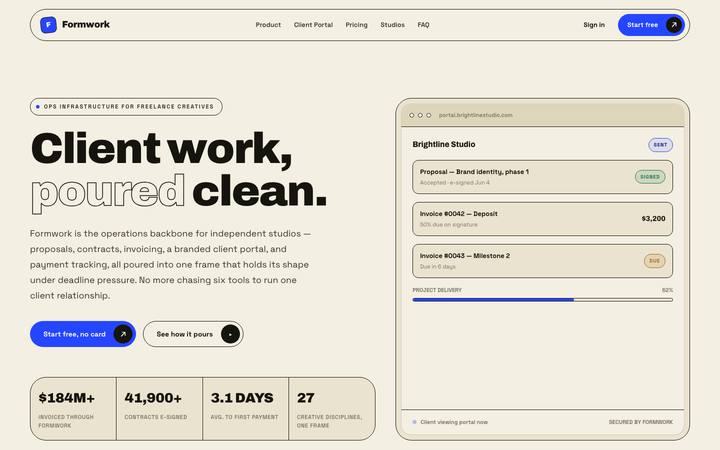
Task: Open Invoice #0043 — Milestone 2 card
Action: coord(542,261)
